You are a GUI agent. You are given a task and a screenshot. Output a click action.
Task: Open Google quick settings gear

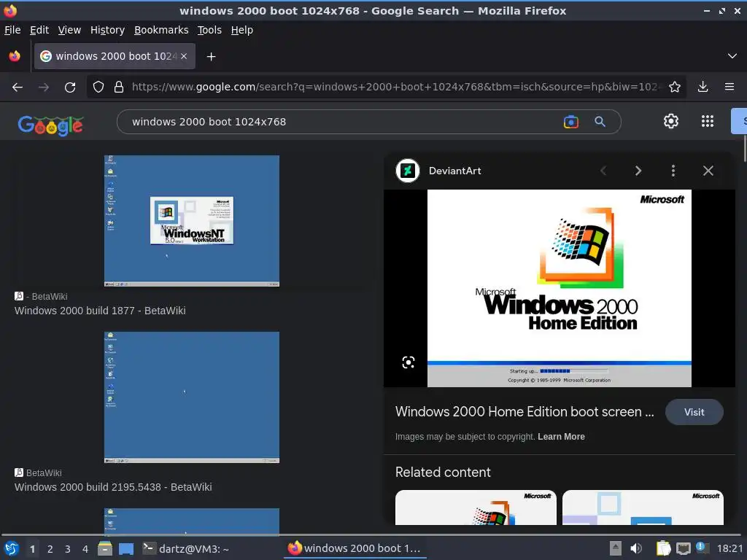tap(671, 122)
